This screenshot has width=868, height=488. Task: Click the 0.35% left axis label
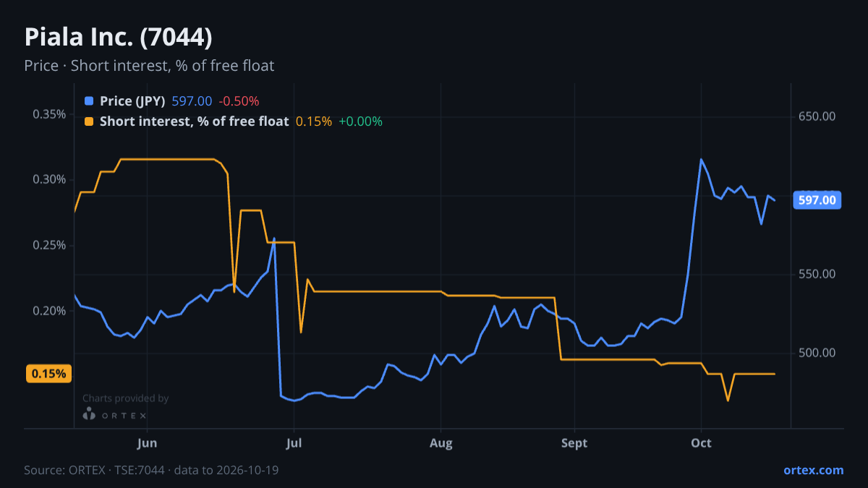coord(49,114)
